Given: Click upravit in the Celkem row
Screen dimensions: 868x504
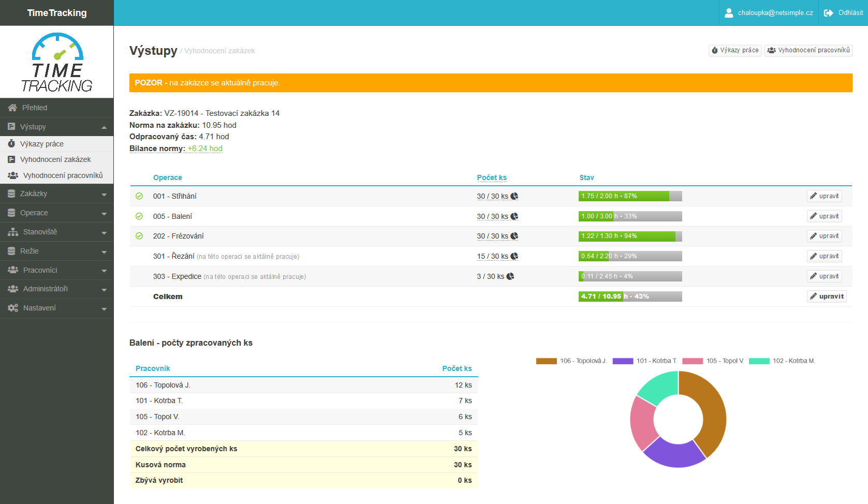Looking at the screenshot, I should pyautogui.click(x=827, y=297).
